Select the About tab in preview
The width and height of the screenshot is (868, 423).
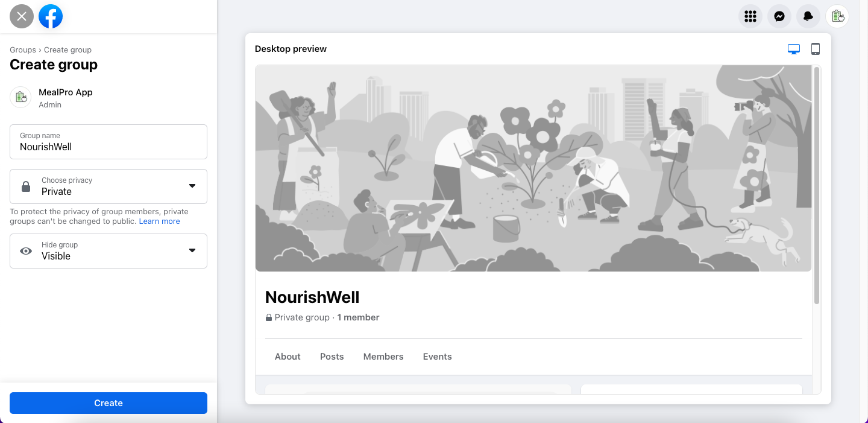point(288,357)
